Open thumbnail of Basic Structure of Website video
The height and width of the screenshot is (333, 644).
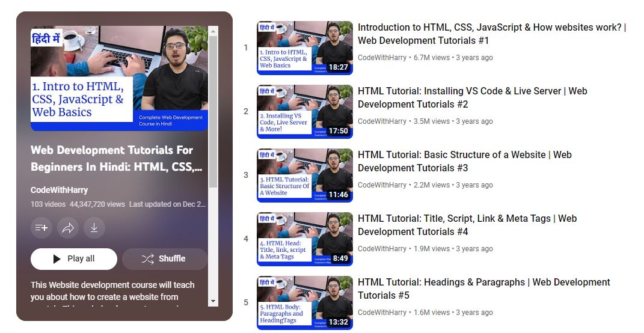point(304,175)
